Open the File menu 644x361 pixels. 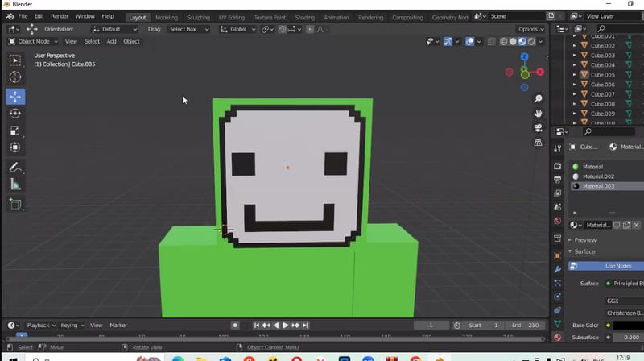click(23, 16)
